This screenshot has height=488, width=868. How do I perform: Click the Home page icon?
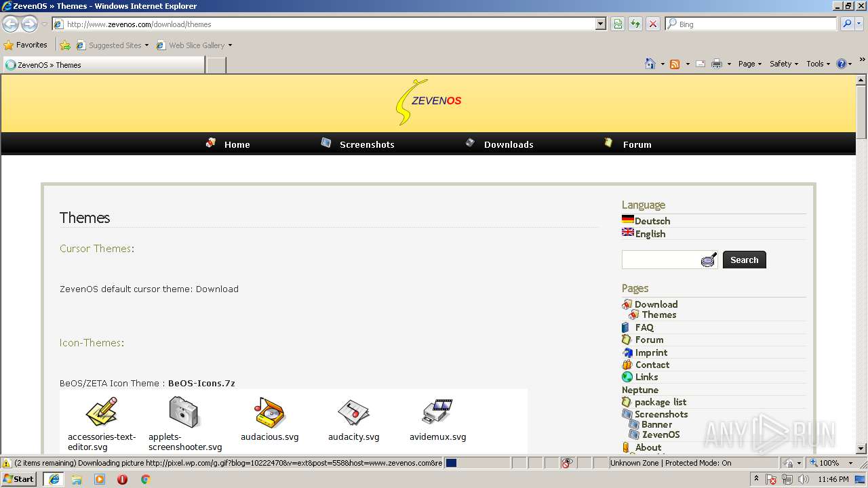(x=650, y=64)
